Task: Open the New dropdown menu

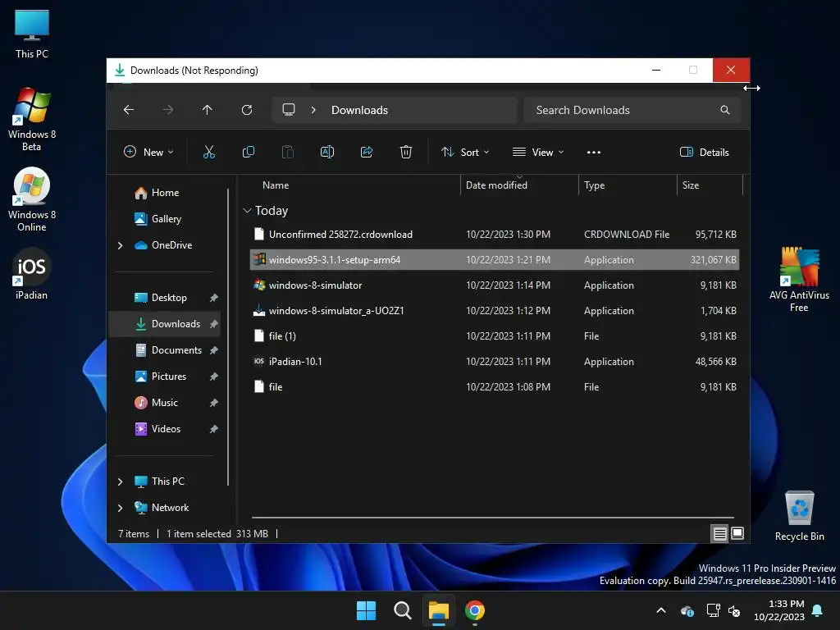Action: (x=149, y=152)
